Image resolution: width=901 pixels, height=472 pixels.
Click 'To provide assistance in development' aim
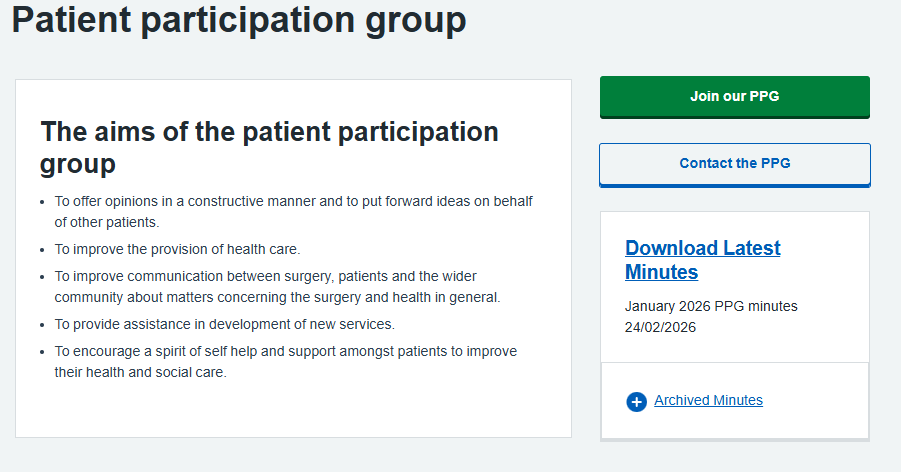pyautogui.click(x=224, y=324)
